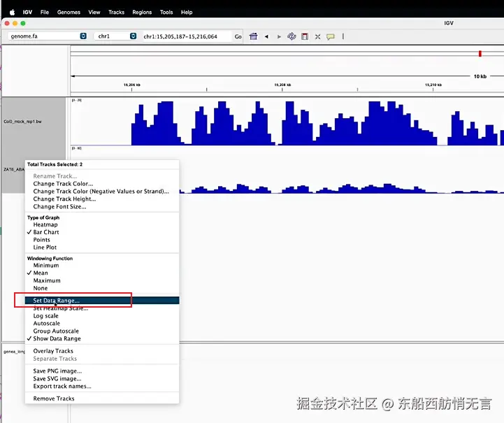Select Heatmap graph type
This screenshot has width=504, height=423.
click(x=102, y=224)
